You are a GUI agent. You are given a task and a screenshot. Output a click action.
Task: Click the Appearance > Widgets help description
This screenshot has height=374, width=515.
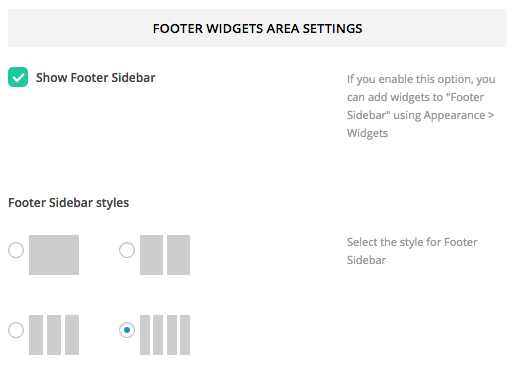421,106
